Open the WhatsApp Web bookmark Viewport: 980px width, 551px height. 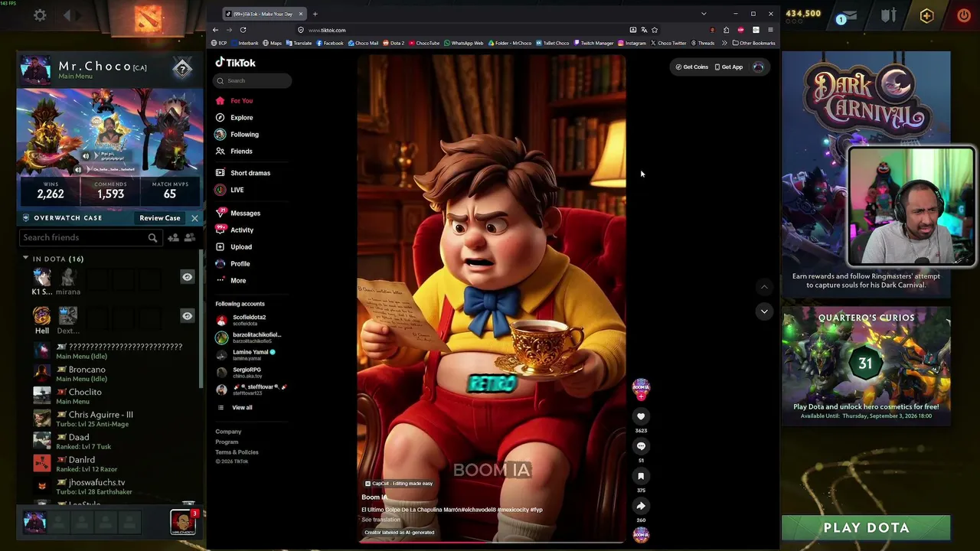(464, 43)
